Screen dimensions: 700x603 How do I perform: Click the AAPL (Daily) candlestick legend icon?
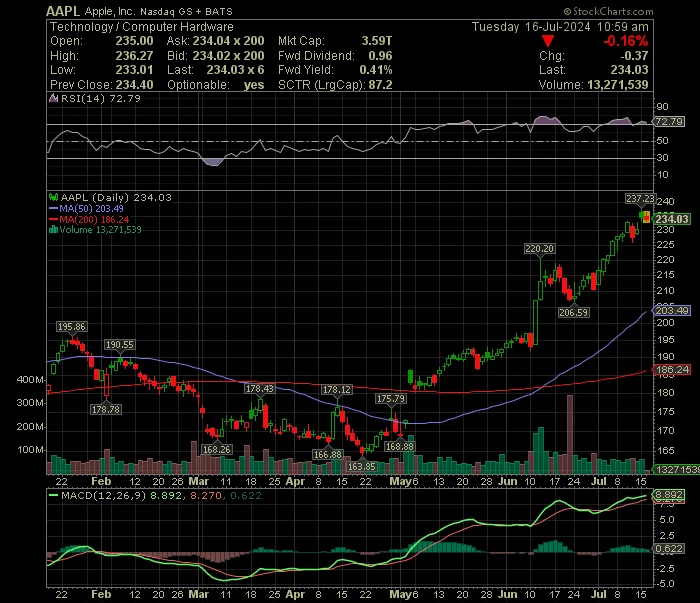click(x=53, y=197)
